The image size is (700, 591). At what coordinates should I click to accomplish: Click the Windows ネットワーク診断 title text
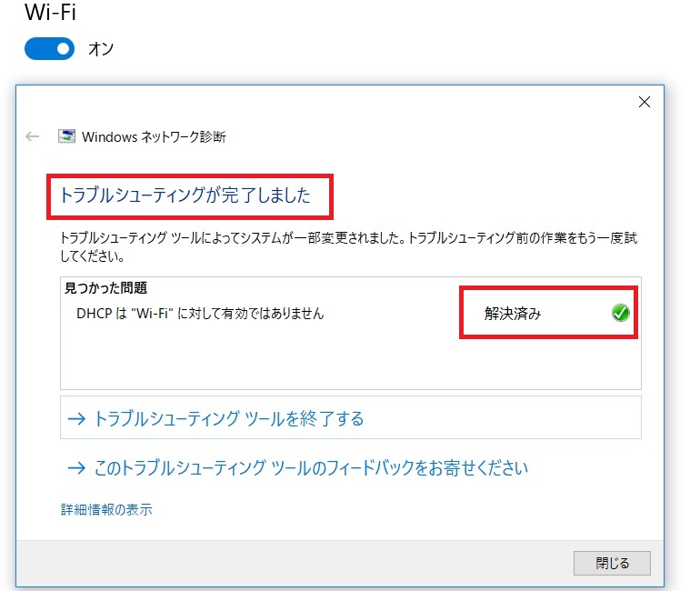click(154, 136)
